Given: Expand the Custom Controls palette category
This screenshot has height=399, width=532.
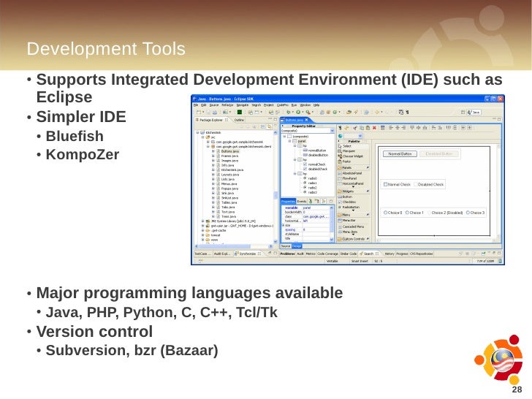Looking at the screenshot, I should click(x=353, y=239).
